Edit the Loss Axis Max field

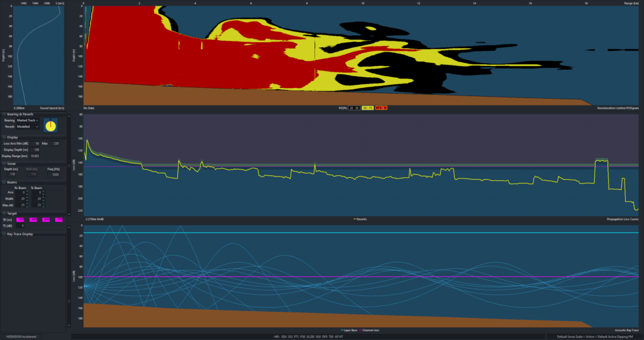coord(54,143)
